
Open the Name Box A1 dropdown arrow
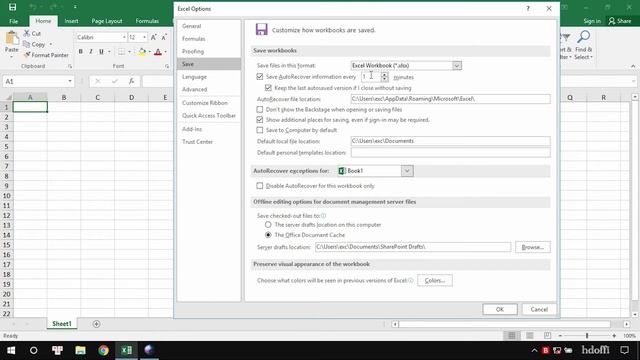click(70, 81)
